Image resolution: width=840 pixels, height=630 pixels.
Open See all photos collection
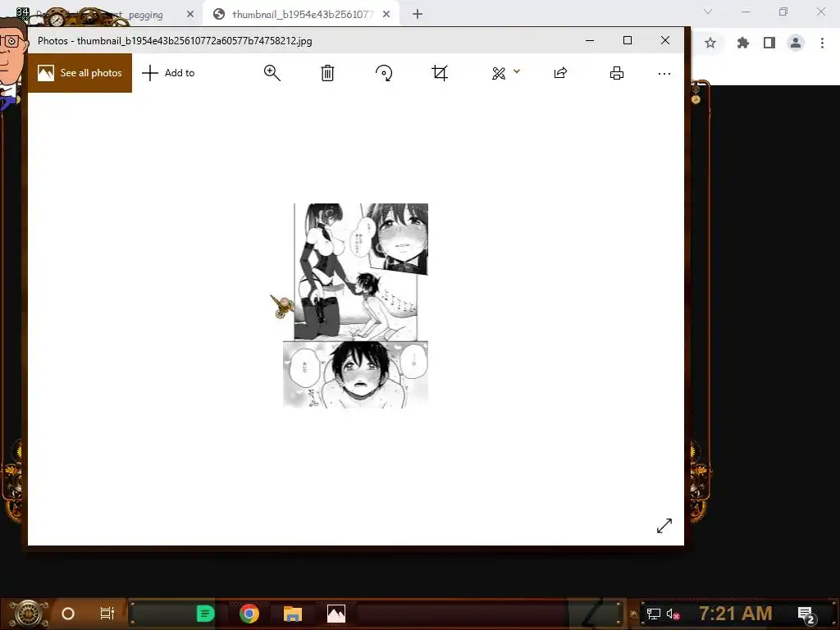tap(80, 73)
